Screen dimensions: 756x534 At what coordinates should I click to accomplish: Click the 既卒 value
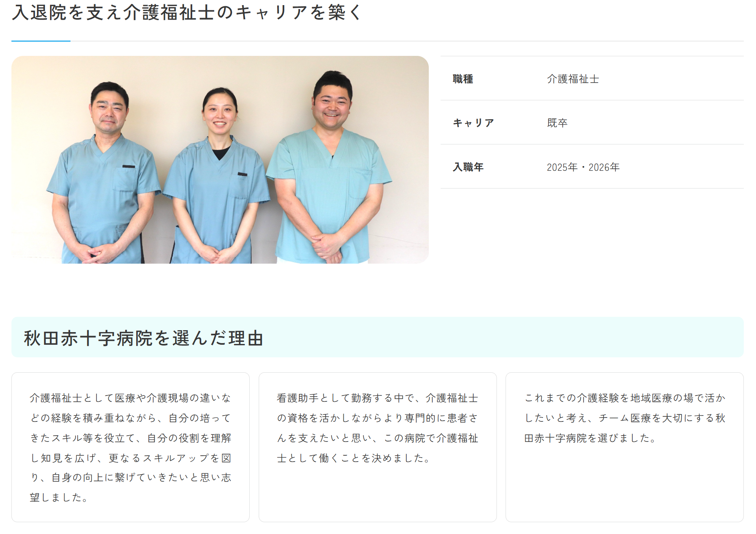pyautogui.click(x=557, y=123)
